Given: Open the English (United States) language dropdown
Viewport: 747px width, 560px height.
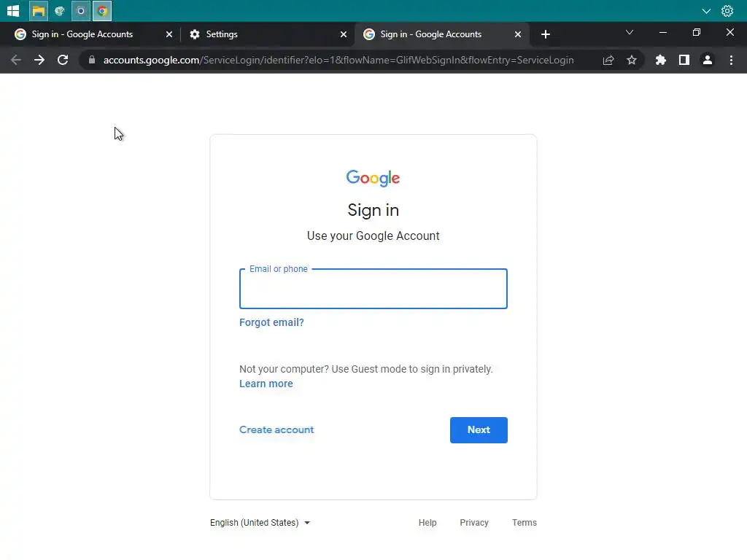Looking at the screenshot, I should click(260, 522).
